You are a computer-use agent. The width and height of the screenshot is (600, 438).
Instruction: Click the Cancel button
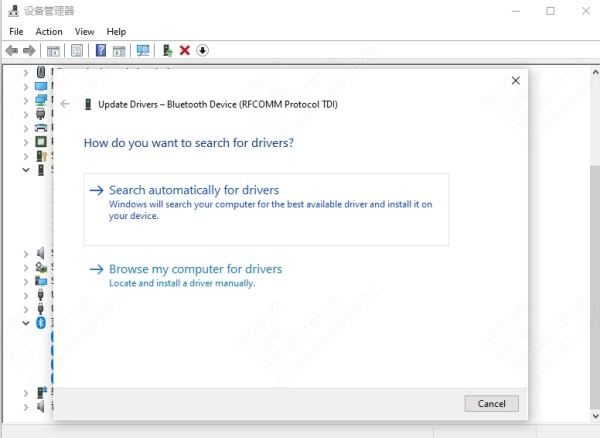click(492, 404)
